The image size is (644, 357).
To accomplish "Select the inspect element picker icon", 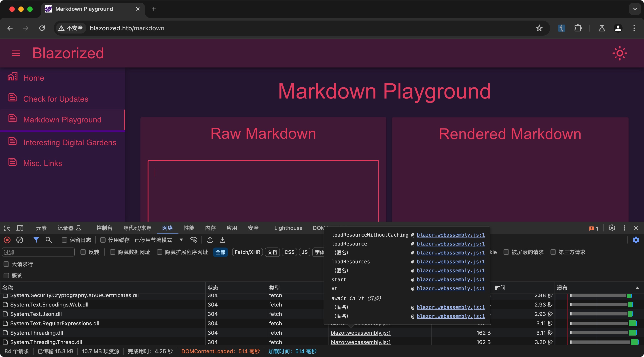I will point(7,228).
